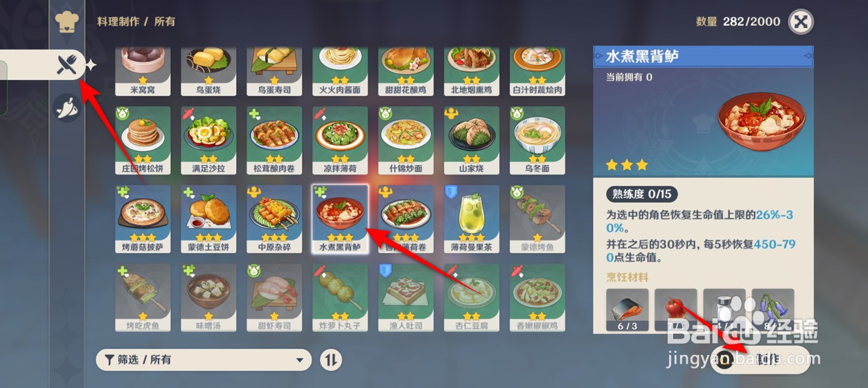The height and width of the screenshot is (388, 868).
Task: Select the 水煮黑背鲈 dish
Action: (340, 219)
